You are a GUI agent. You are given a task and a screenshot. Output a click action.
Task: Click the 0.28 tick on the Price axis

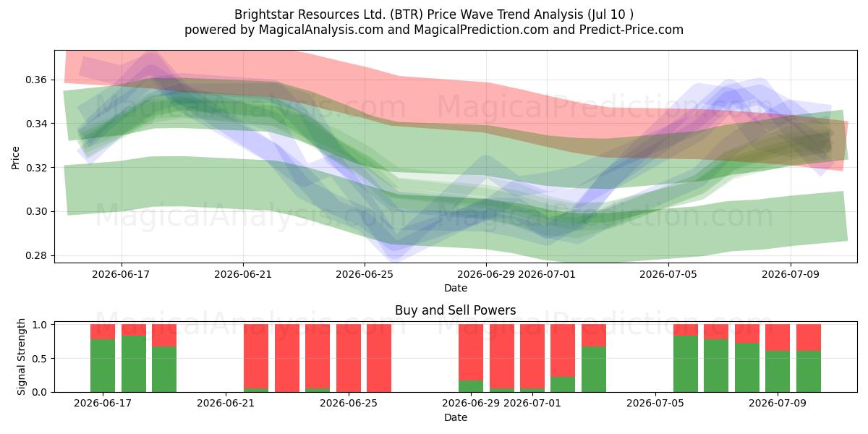[37, 256]
